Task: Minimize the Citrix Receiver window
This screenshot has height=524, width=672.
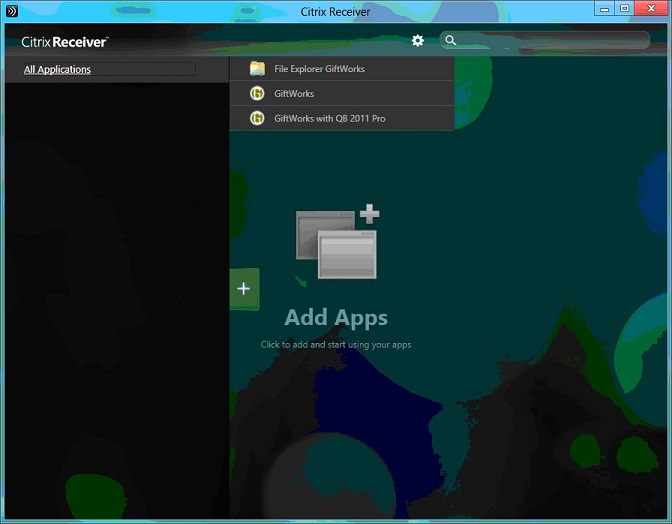Action: [x=604, y=9]
